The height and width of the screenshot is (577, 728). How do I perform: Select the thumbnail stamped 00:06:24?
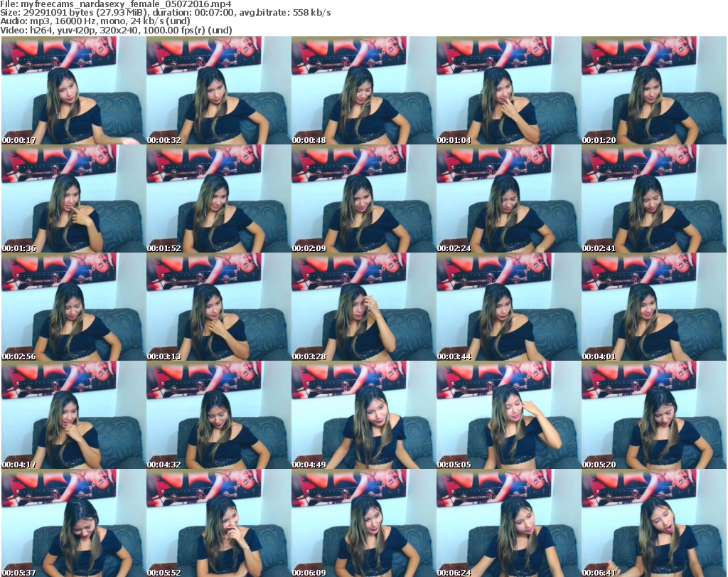click(508, 523)
